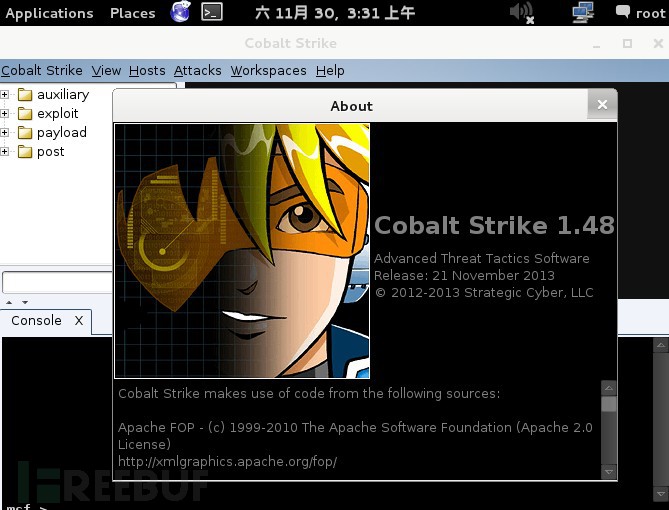Open the Attacks menu
669x510 pixels.
point(198,70)
